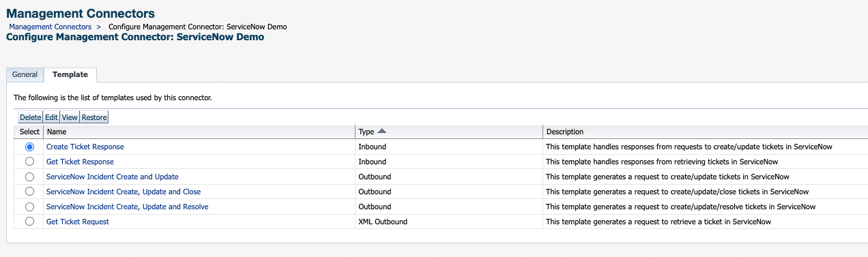Open ServiceNow Incident Create, Update and Resolve link
This screenshot has width=868, height=257.
pyautogui.click(x=128, y=207)
